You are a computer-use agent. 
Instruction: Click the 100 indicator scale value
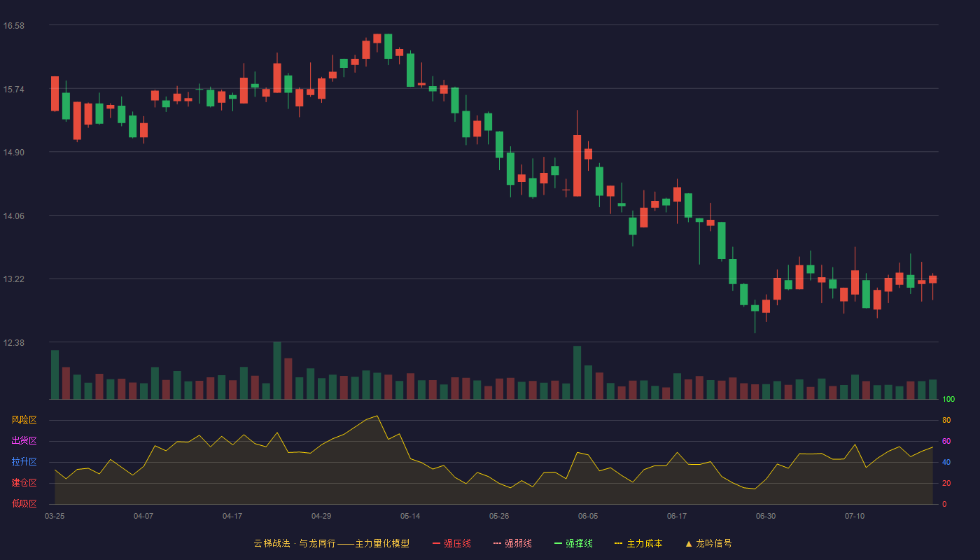pos(948,400)
